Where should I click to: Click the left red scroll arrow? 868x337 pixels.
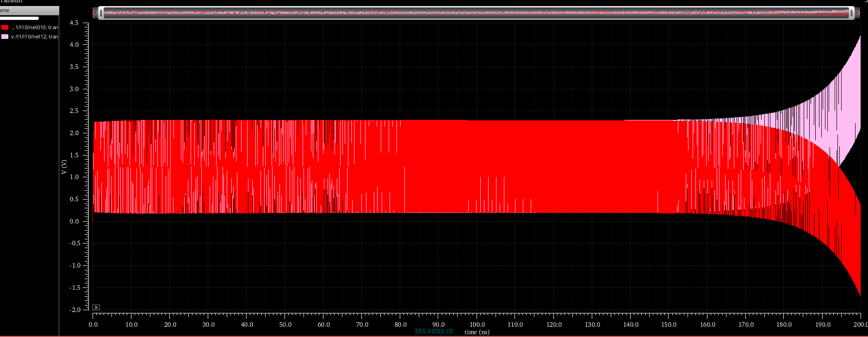tap(95, 13)
